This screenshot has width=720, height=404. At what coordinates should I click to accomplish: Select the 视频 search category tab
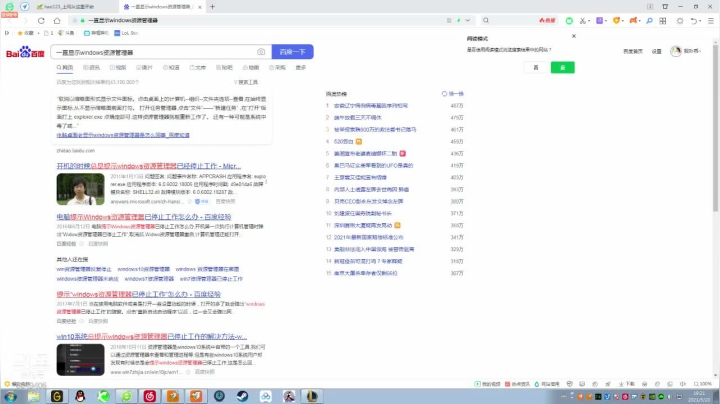coord(118,67)
